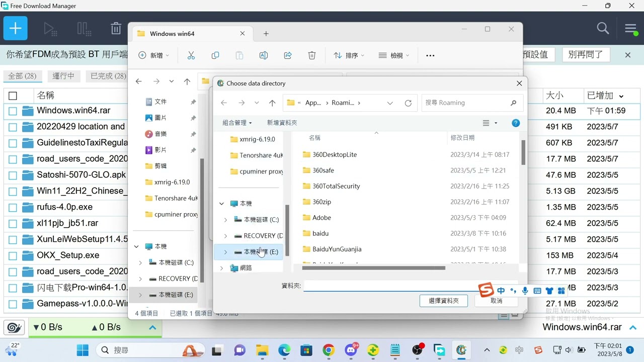Screen dimensions: 644x362
Task: Open 檢視 menu in Explorer toolbar
Action: click(394, 55)
